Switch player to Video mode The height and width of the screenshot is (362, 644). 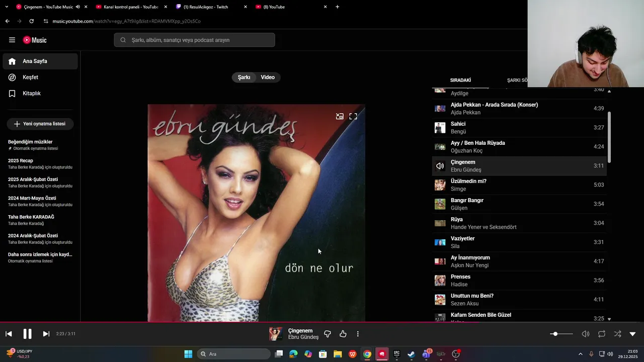tap(268, 77)
